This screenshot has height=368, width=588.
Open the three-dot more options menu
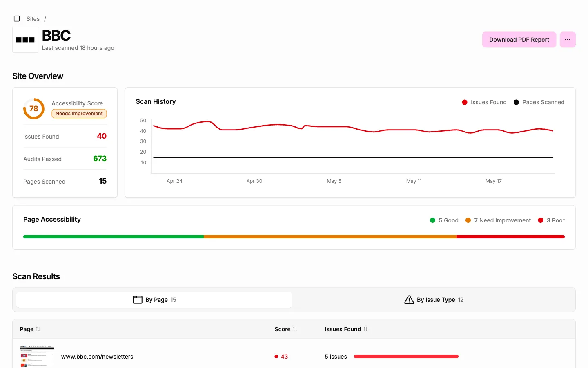pyautogui.click(x=568, y=40)
